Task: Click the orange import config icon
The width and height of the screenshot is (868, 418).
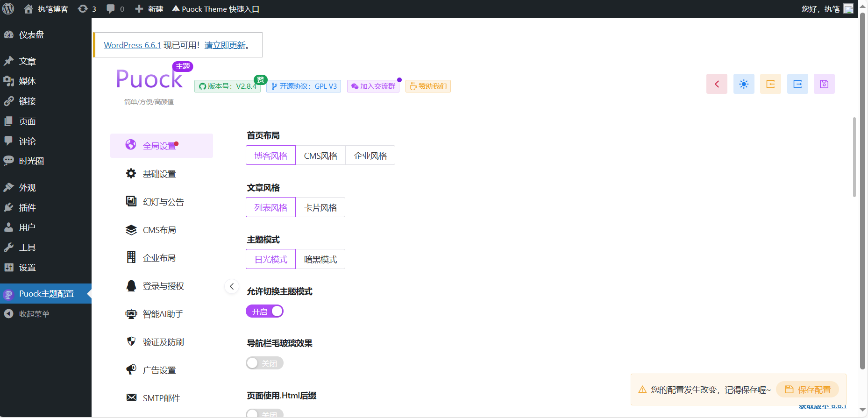Action: [770, 84]
